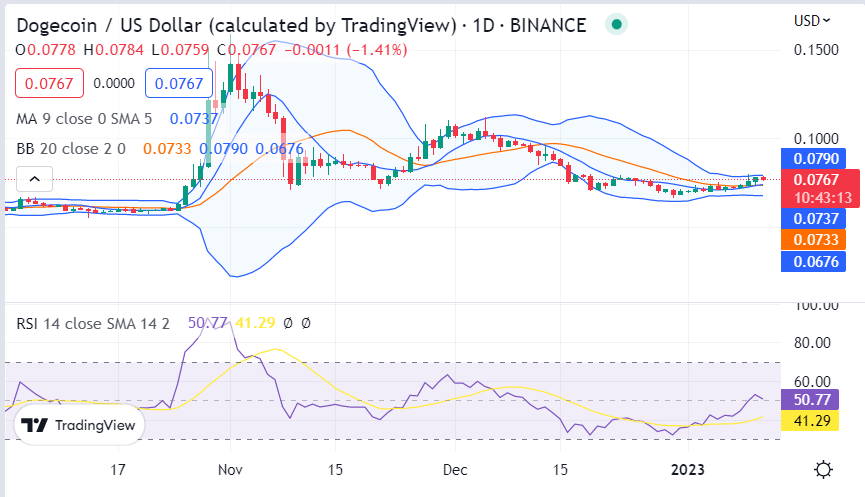Viewport: 865px width, 497px height.
Task: Select the MA 9 close 0 SMA 5 indicator label
Action: [x=84, y=119]
